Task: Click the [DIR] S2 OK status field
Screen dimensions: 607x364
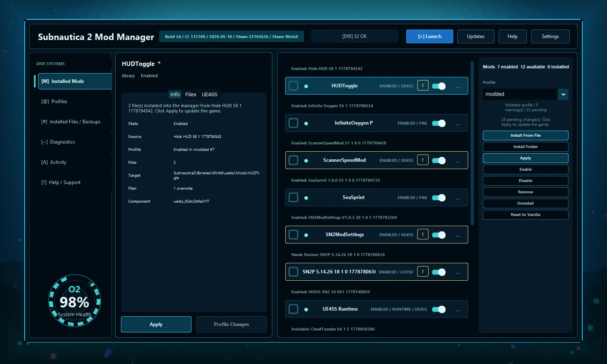Action: tap(354, 36)
